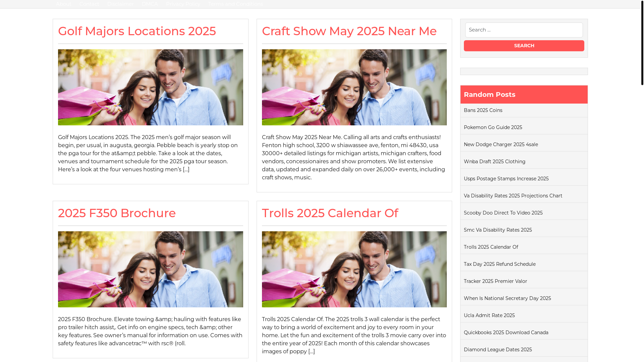Open Ucla Admit Rate 2025 link
Screen dimensions: 644x362
(x=489, y=315)
